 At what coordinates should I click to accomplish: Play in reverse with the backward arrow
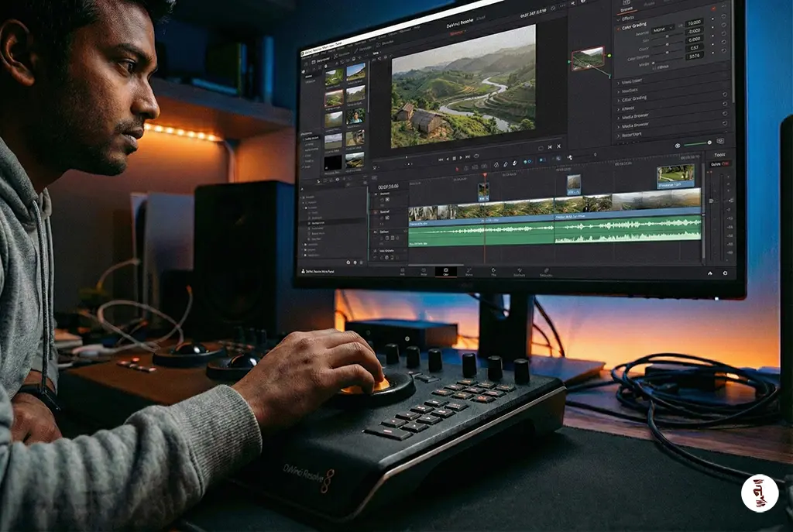pyautogui.click(x=448, y=158)
